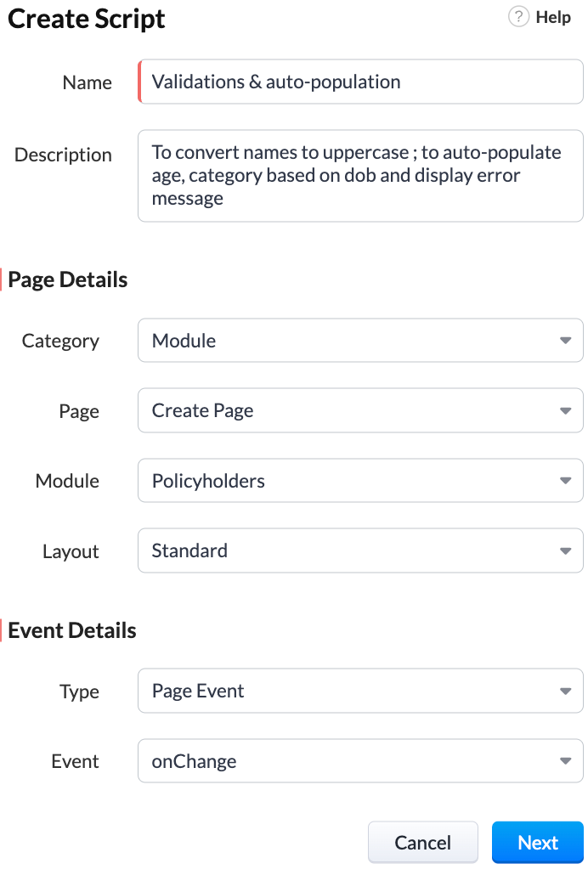
Task: Click the Next button
Action: [538, 842]
